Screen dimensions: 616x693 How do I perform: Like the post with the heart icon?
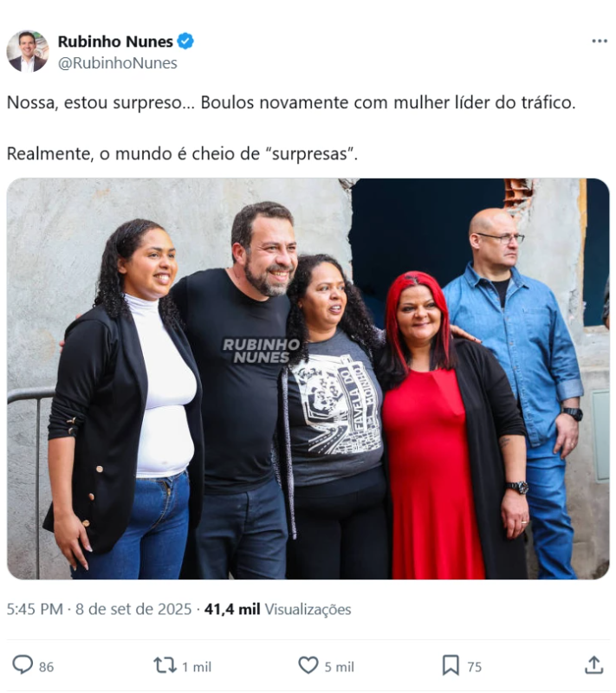coord(308,665)
